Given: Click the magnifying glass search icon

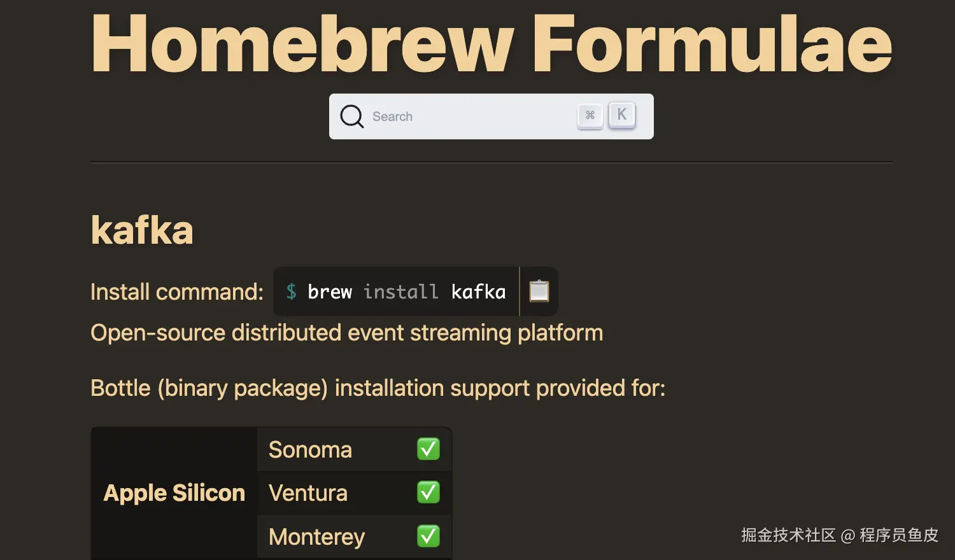Looking at the screenshot, I should (351, 116).
